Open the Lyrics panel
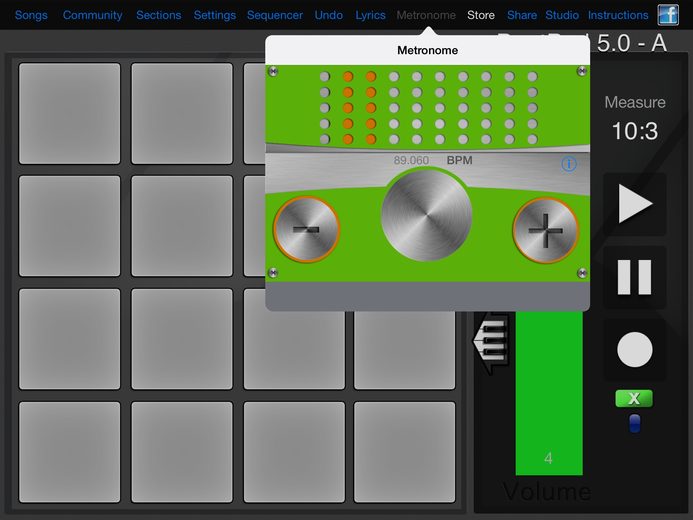 (x=370, y=15)
